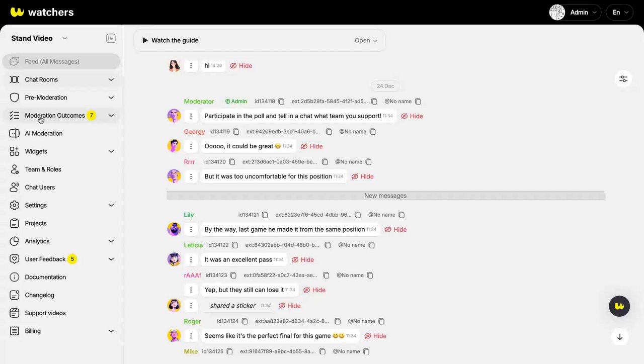Open message filter settings sliders icon
The height and width of the screenshot is (364, 644).
pyautogui.click(x=623, y=79)
